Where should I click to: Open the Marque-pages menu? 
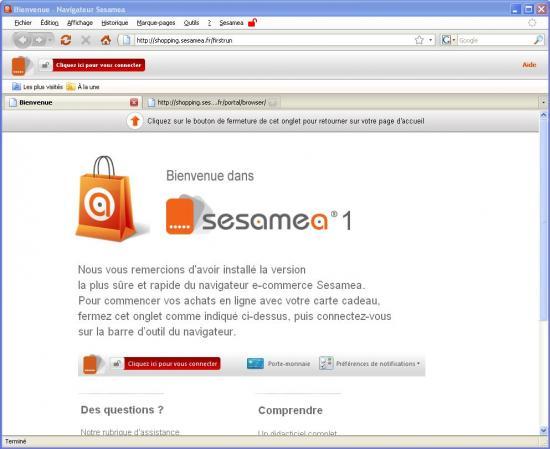pyautogui.click(x=156, y=23)
